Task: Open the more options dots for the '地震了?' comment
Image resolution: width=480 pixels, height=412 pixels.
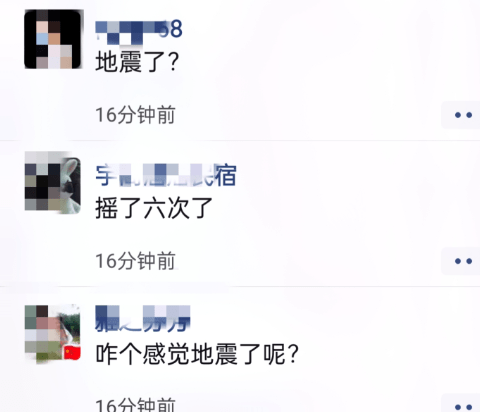Action: tap(462, 115)
